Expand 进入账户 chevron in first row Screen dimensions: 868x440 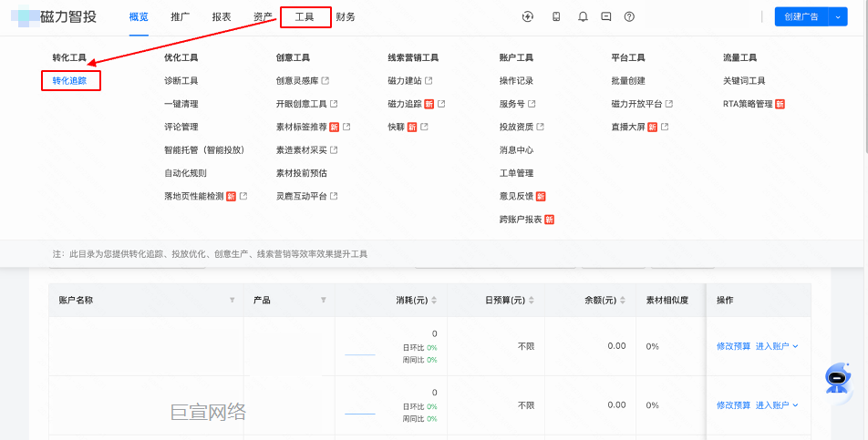pyautogui.click(x=795, y=346)
